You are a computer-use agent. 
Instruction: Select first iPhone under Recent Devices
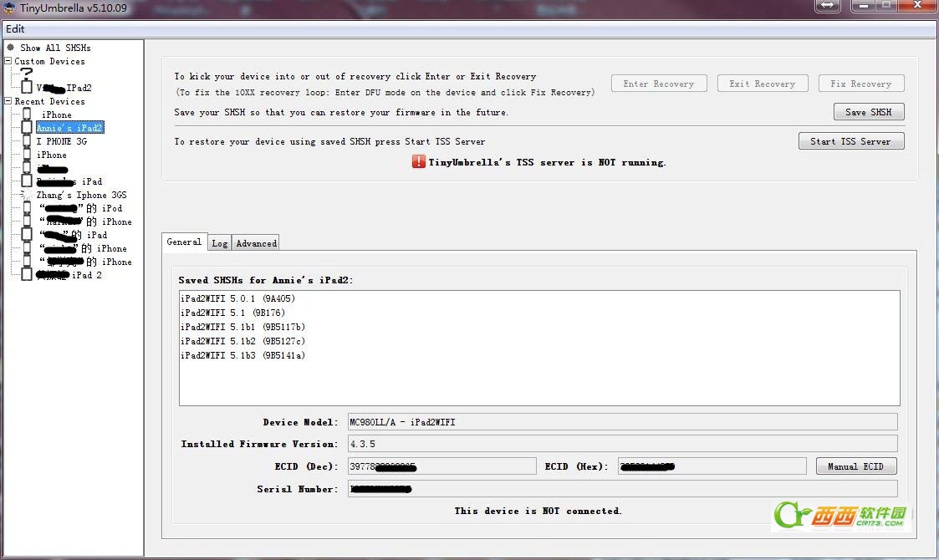coord(56,115)
